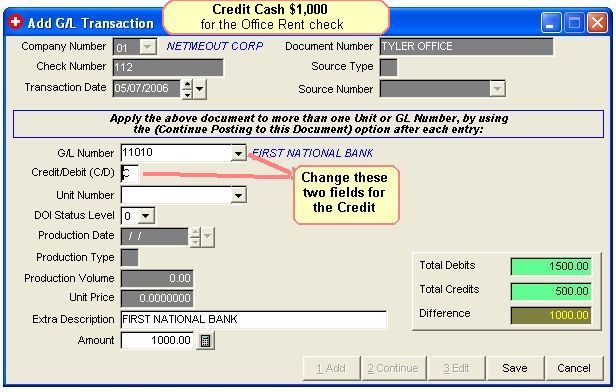The width and height of the screenshot is (616, 392).
Task: Click the Save button
Action: pos(515,368)
